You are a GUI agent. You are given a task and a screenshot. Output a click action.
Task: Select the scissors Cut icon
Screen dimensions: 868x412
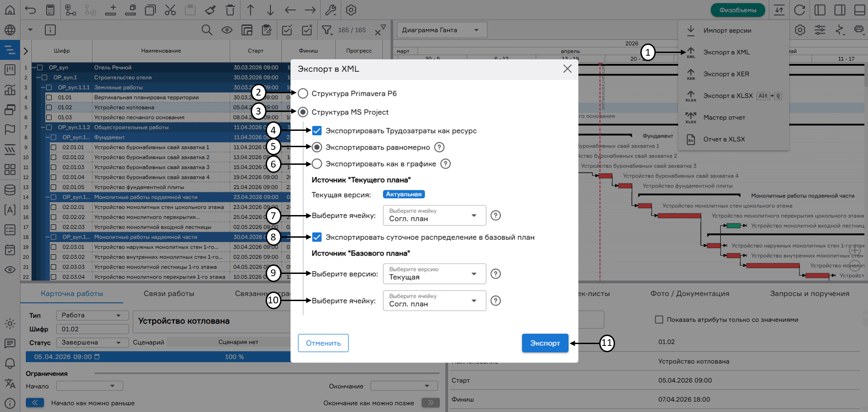point(170,10)
